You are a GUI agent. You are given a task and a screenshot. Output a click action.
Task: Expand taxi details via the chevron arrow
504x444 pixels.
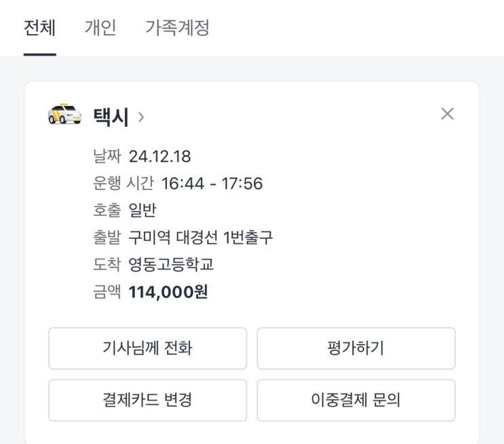(141, 117)
